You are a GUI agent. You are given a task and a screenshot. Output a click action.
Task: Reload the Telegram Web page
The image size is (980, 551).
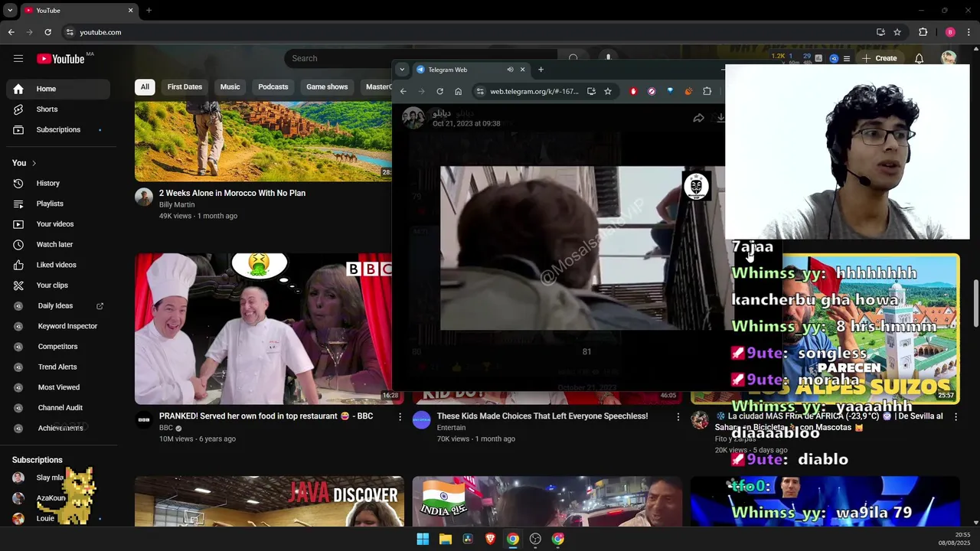coord(439,91)
